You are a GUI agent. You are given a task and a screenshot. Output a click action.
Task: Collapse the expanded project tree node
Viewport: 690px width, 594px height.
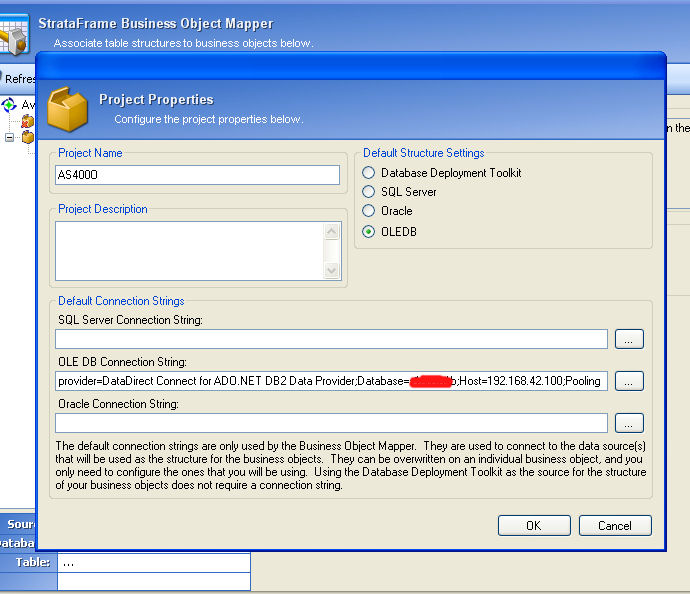pyautogui.click(x=10, y=137)
